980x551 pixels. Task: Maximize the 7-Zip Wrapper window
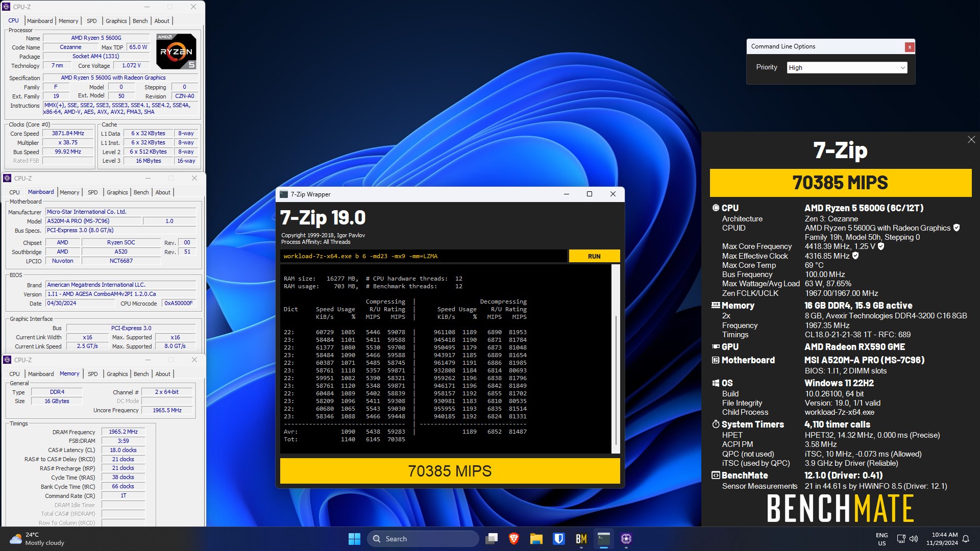pyautogui.click(x=589, y=194)
